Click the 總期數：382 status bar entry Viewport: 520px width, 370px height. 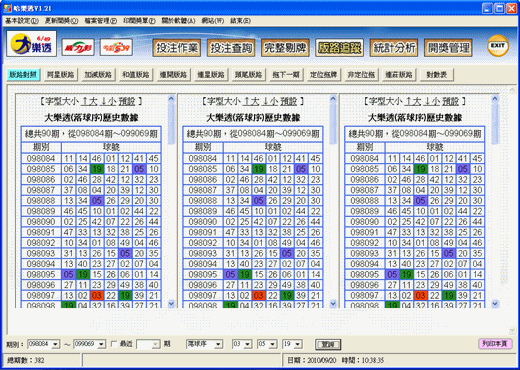pos(26,360)
